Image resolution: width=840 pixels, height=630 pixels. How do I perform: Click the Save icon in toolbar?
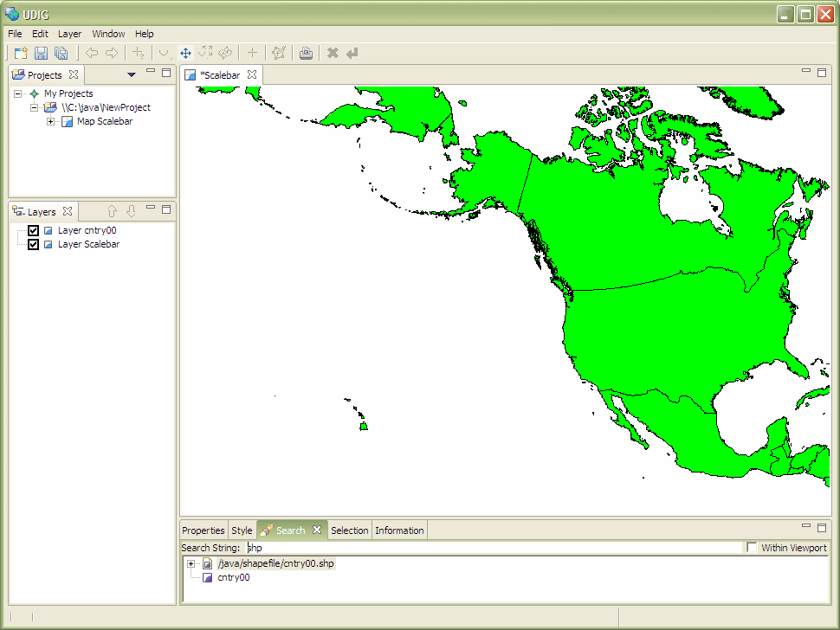pyautogui.click(x=41, y=54)
